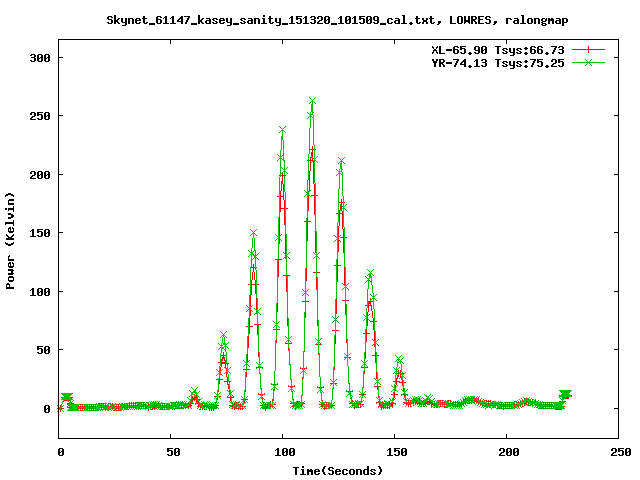This screenshot has width=640, height=480.
Task: Click the small peak top near 73 seconds
Action: [x=223, y=336]
